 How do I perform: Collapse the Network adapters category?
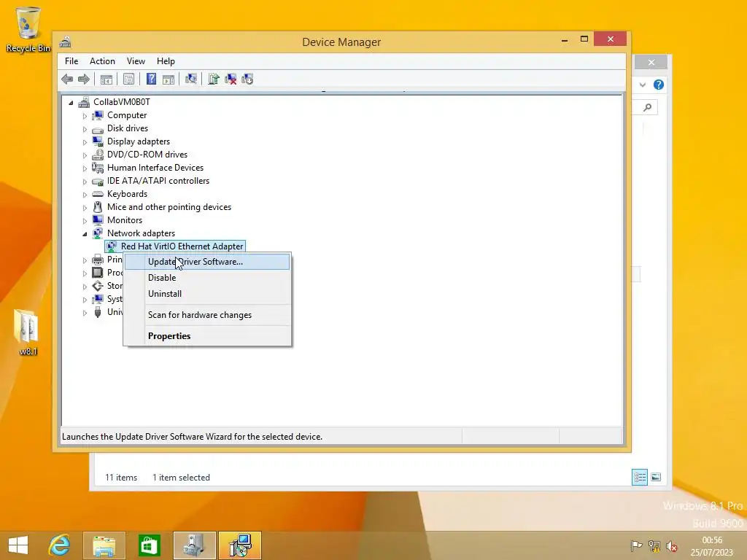[85, 234]
